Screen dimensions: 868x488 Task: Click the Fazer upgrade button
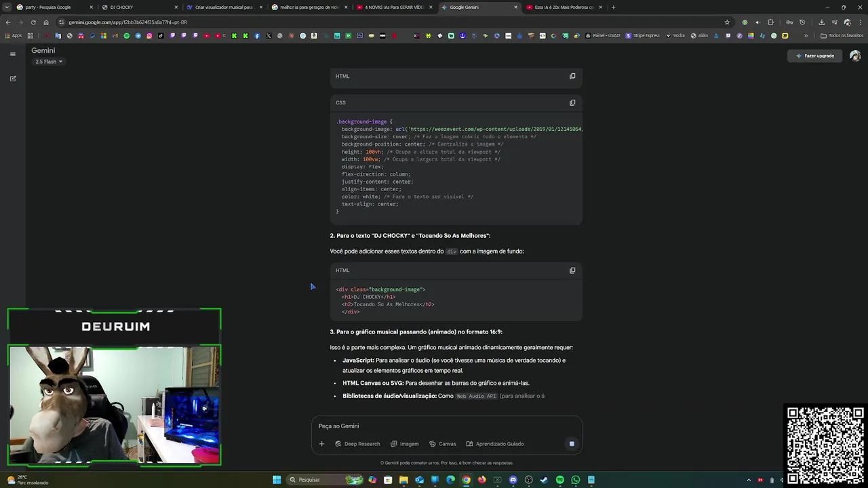coord(815,56)
